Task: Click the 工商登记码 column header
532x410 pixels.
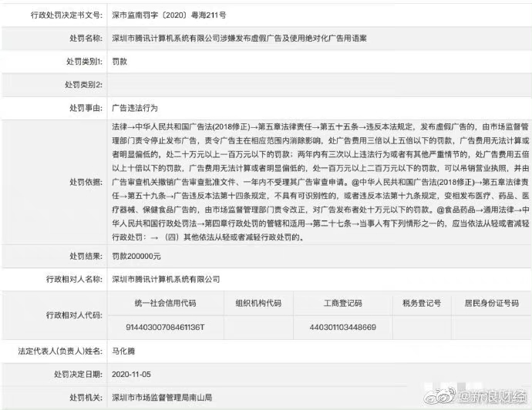Action: (343, 303)
